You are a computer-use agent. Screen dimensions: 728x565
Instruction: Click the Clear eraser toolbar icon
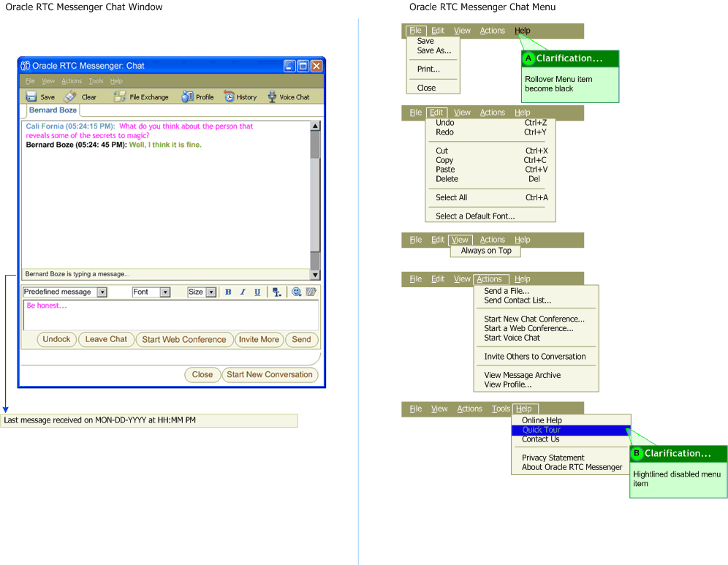tap(70, 96)
